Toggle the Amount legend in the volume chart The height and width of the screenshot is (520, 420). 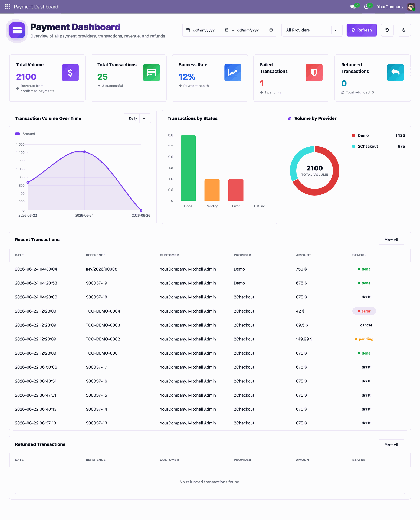25,134
